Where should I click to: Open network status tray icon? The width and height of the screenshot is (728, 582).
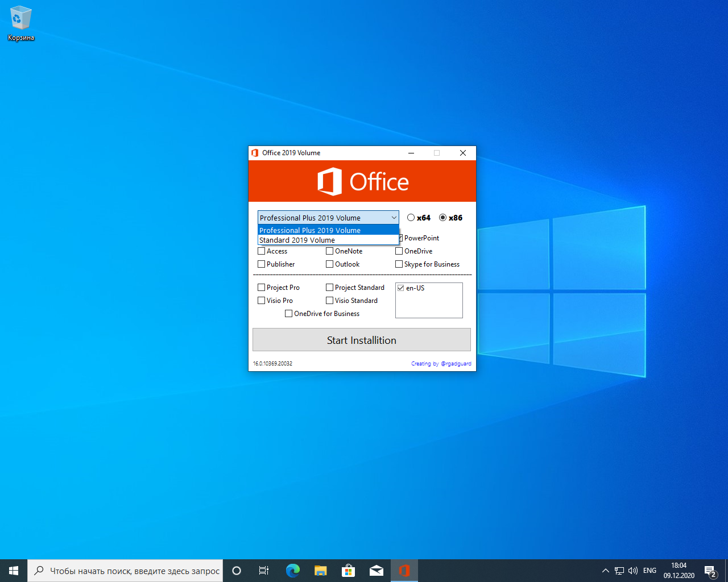619,571
